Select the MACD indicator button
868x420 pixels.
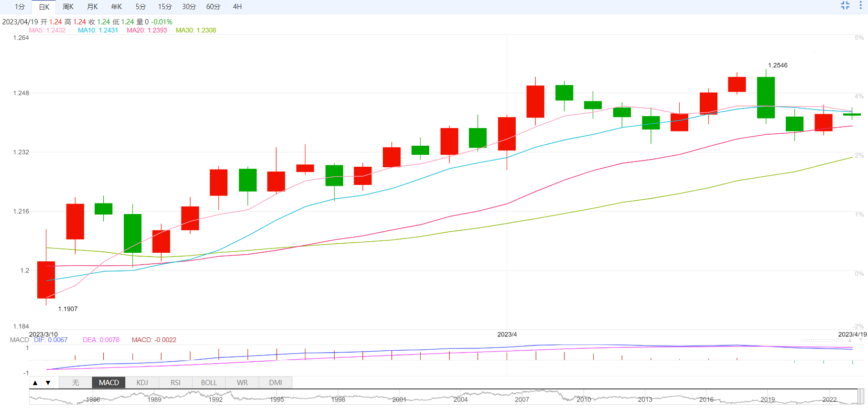pos(109,383)
